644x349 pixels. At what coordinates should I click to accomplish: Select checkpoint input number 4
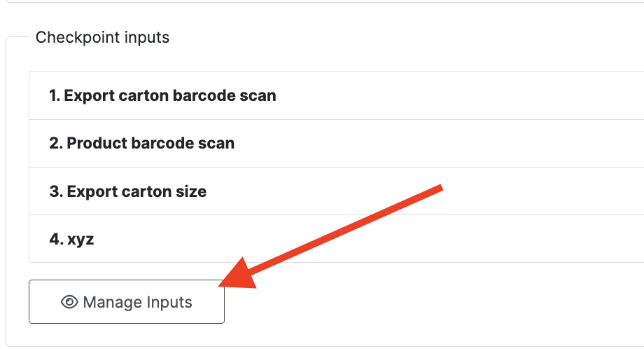71,239
